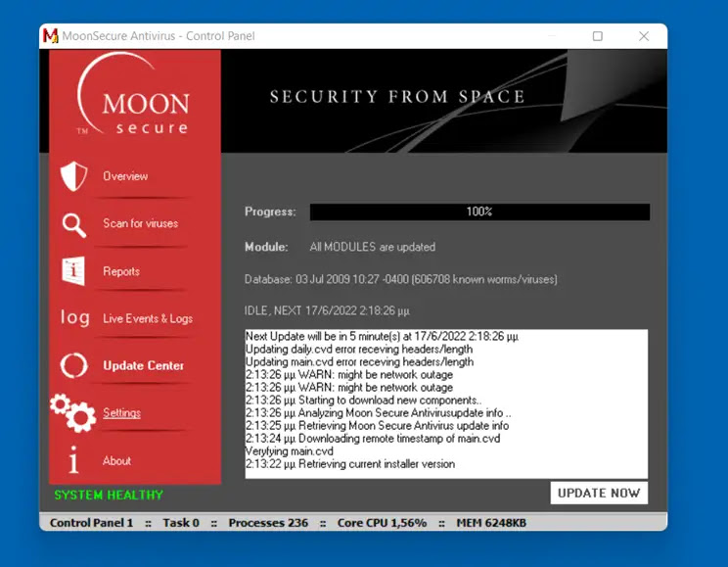
Task: Click the 'SYSTEM HEALTHY' status text
Action: point(109,495)
